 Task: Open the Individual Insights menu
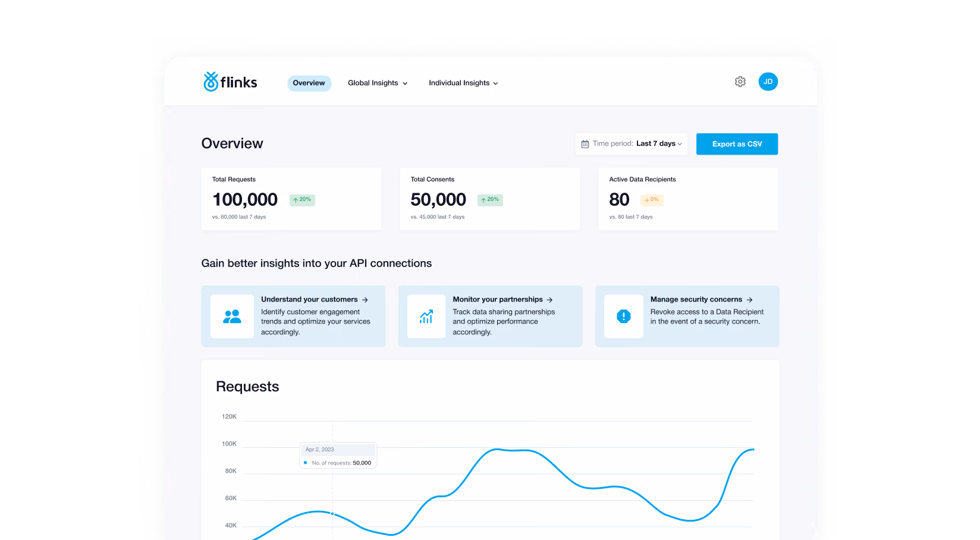click(x=463, y=83)
